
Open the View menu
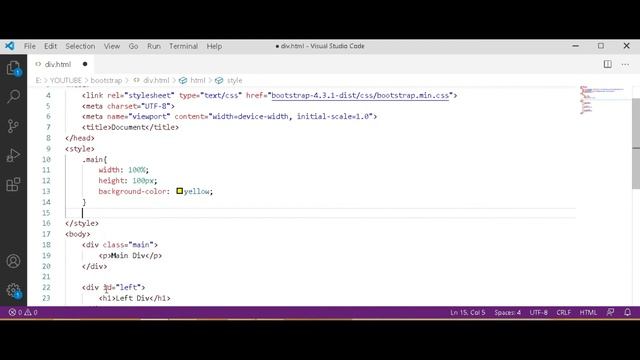pos(112,46)
